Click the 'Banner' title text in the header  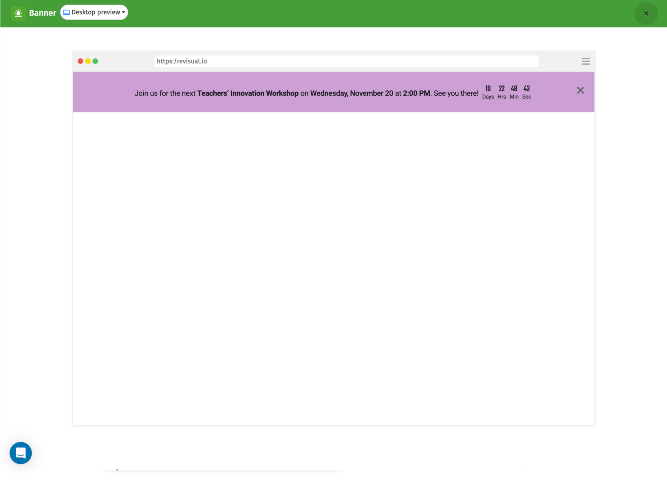click(43, 13)
